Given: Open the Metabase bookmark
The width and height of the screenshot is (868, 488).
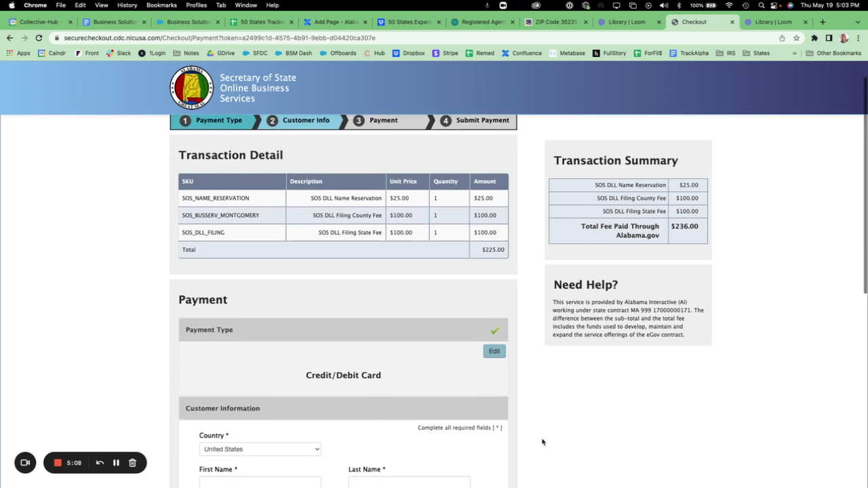Looking at the screenshot, I should (x=568, y=53).
